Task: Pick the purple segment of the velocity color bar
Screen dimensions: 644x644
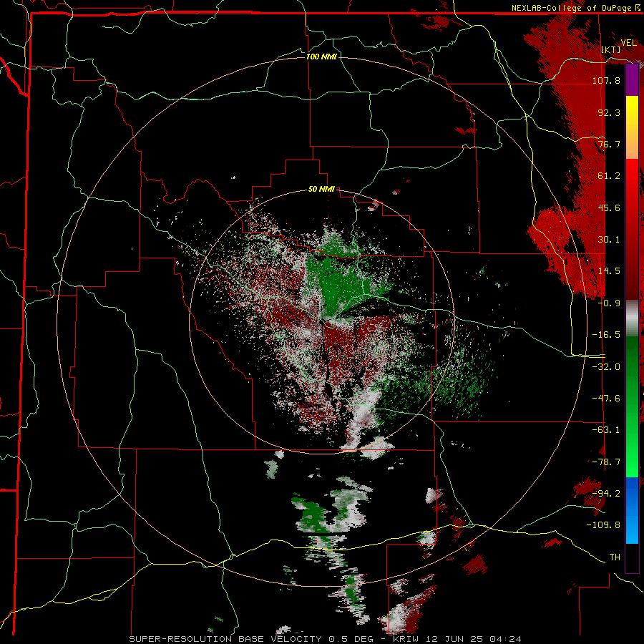Action: point(632,79)
